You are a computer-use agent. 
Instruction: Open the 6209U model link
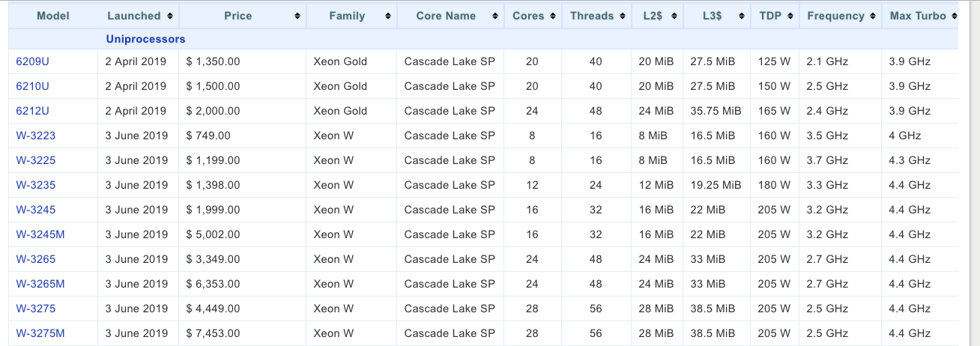pyautogui.click(x=32, y=61)
